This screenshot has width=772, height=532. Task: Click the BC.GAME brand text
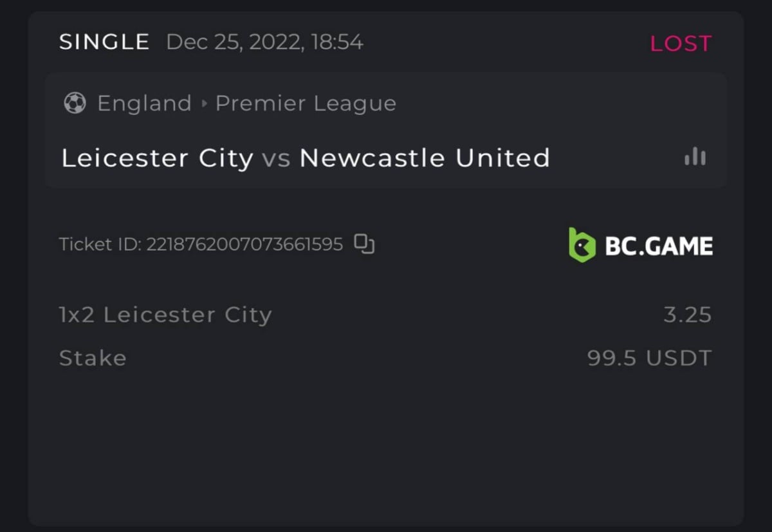659,246
